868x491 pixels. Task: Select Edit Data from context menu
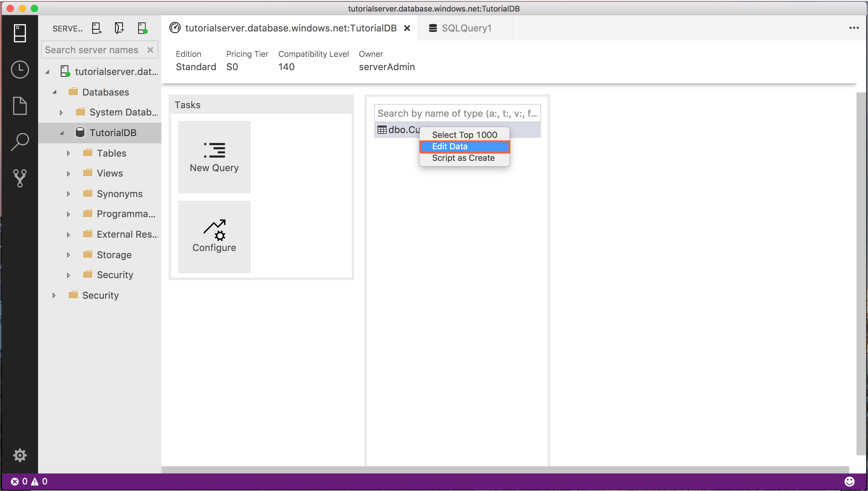(465, 145)
